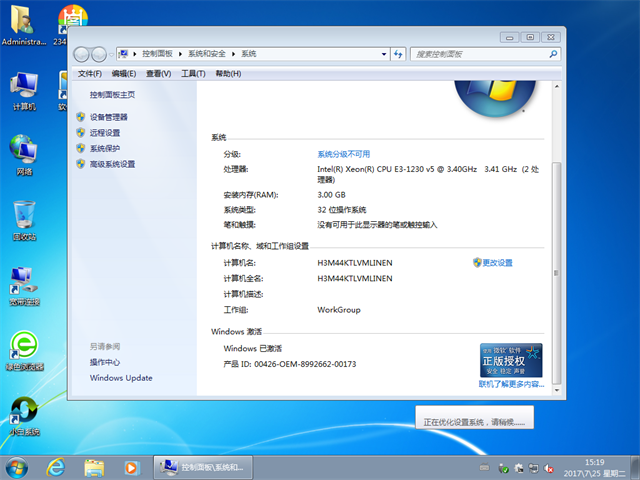Screen dimensions: 640x480
Task: Open 控制面板主页 link
Action: coord(112,95)
